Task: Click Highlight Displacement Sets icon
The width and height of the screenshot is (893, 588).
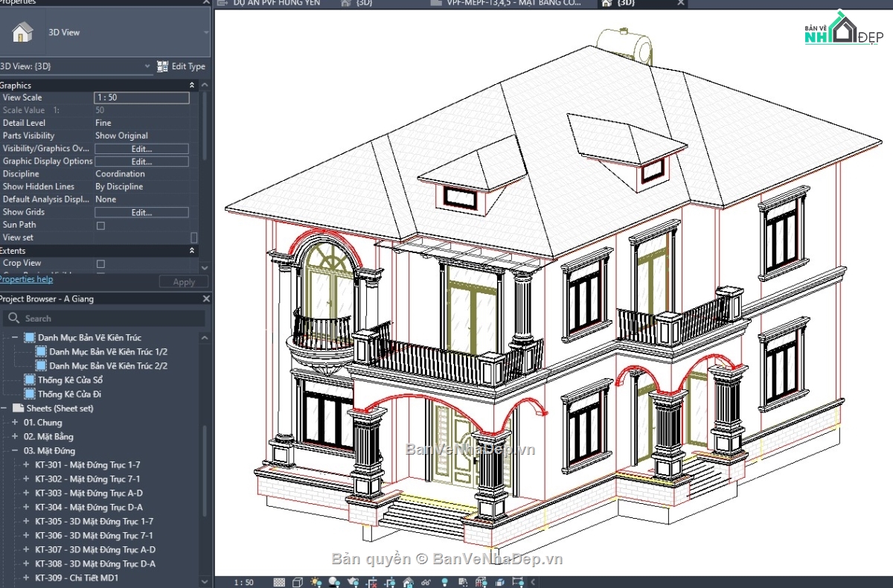Action: (x=500, y=582)
